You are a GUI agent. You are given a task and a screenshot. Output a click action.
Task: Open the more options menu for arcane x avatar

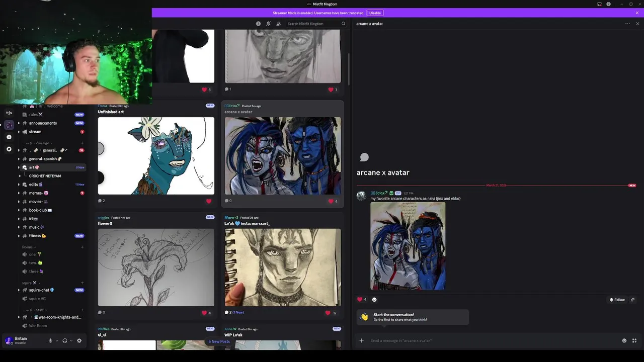click(x=627, y=24)
